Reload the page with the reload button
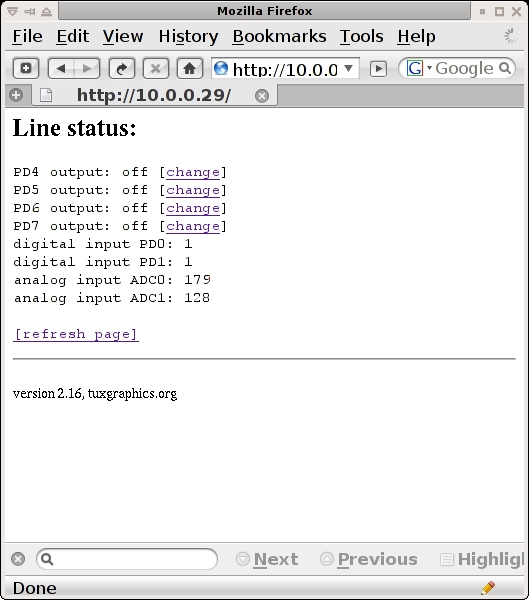Viewport: 529px width, 600px height. 122,68
